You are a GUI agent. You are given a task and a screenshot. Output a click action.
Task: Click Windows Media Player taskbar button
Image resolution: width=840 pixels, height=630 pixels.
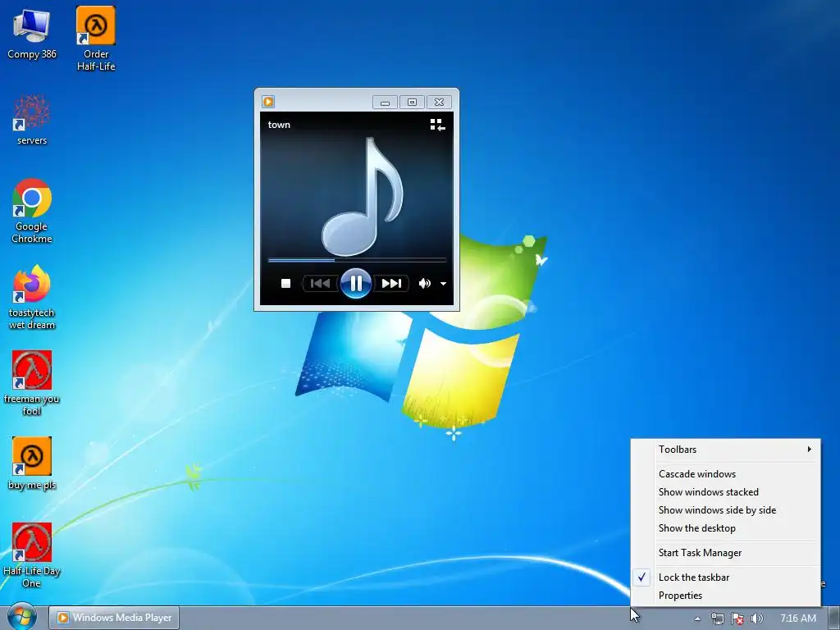click(114, 618)
